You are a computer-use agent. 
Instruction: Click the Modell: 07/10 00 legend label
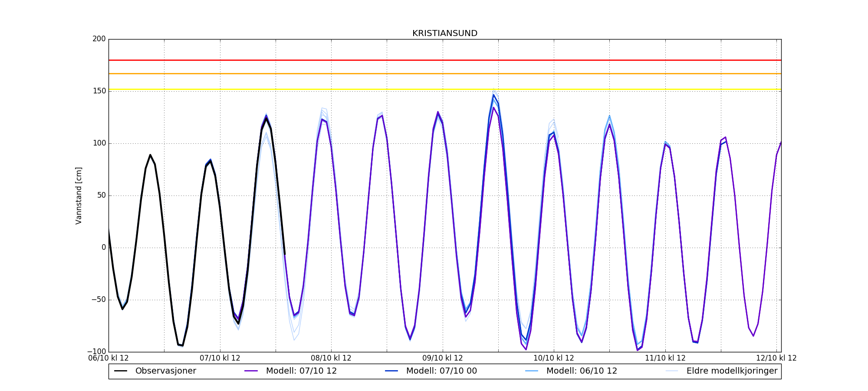click(441, 371)
